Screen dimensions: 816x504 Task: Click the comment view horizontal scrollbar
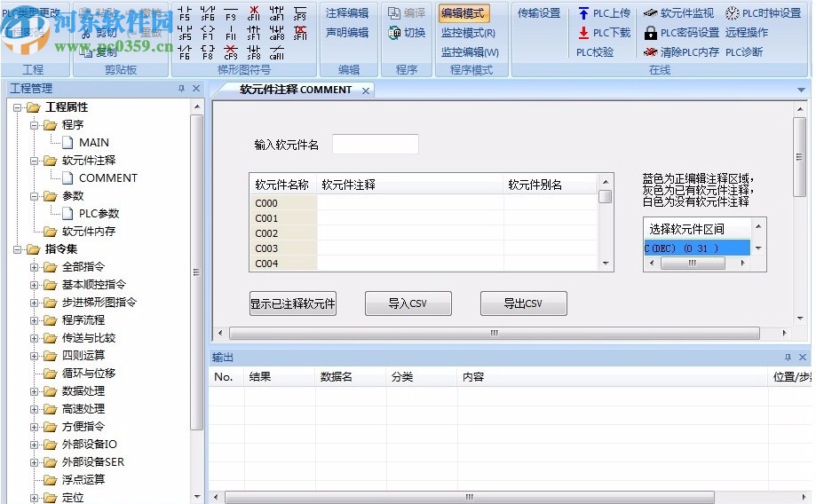tap(495, 333)
